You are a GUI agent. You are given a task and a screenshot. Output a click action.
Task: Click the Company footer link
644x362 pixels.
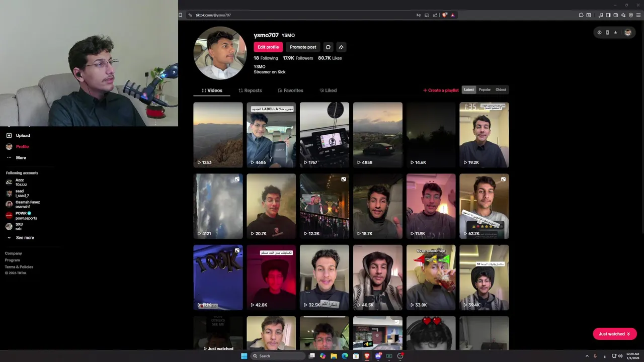tap(14, 253)
